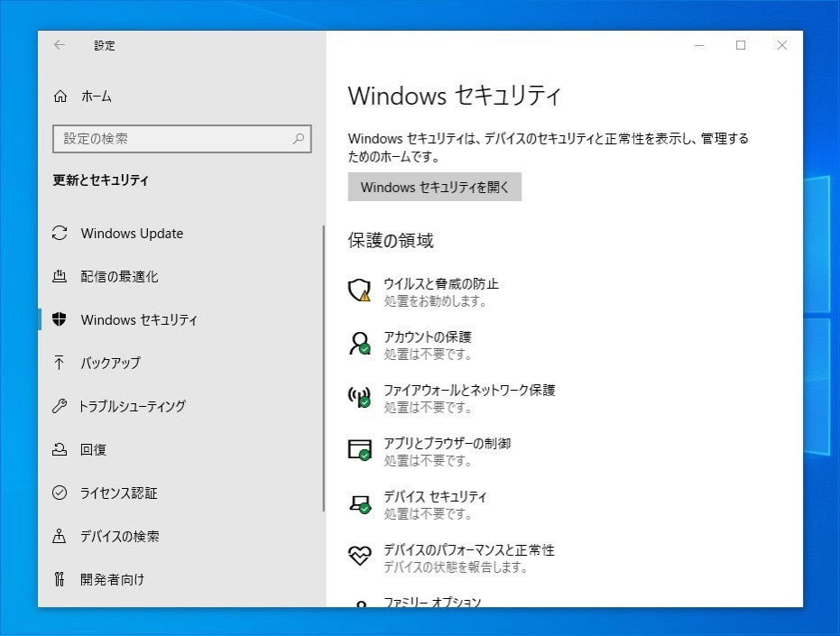Click Windows セキュリティを開く button
Viewport: 840px width, 636px height.
tap(435, 187)
